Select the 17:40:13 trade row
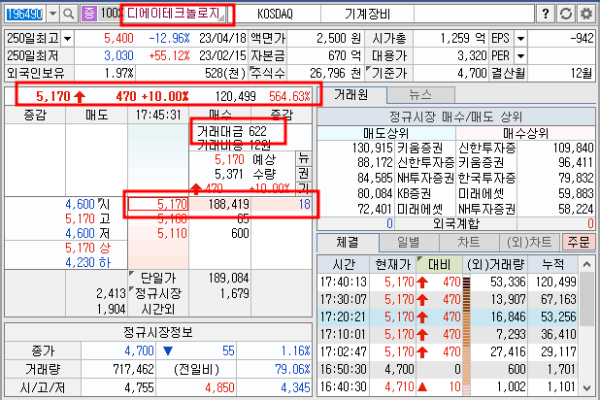600x400 pixels. click(448, 282)
